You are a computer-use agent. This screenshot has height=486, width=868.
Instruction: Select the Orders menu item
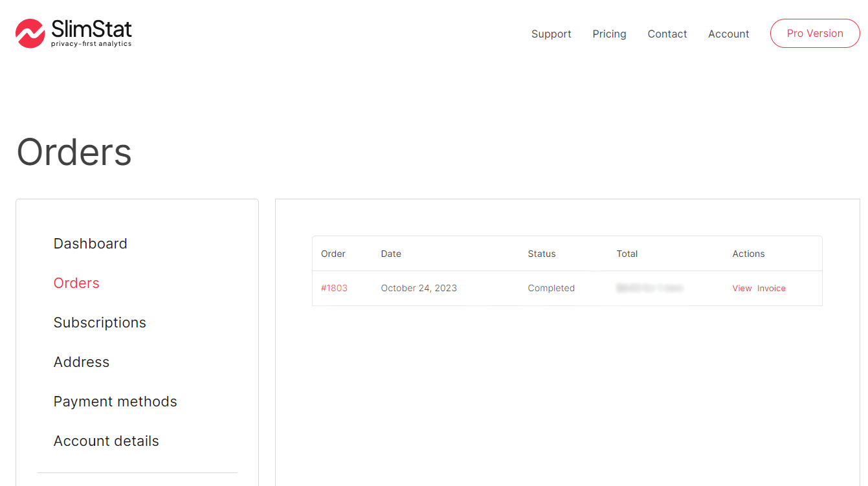[x=76, y=283]
